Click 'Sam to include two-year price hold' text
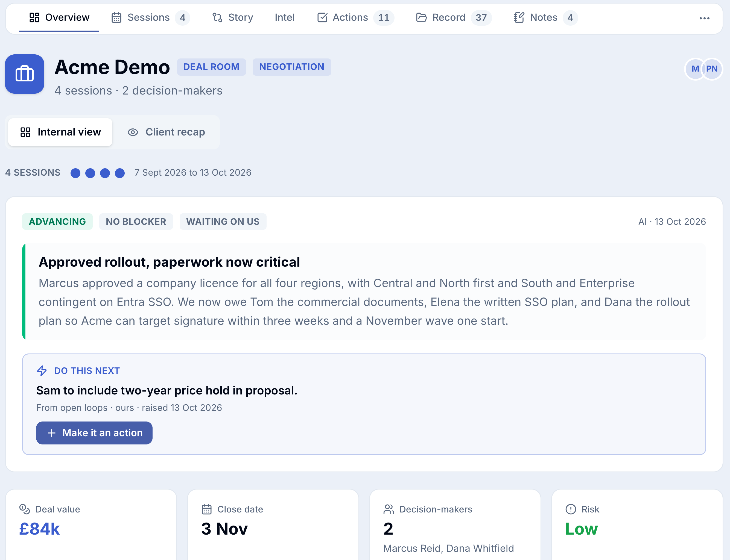This screenshot has height=560, width=730. (167, 390)
